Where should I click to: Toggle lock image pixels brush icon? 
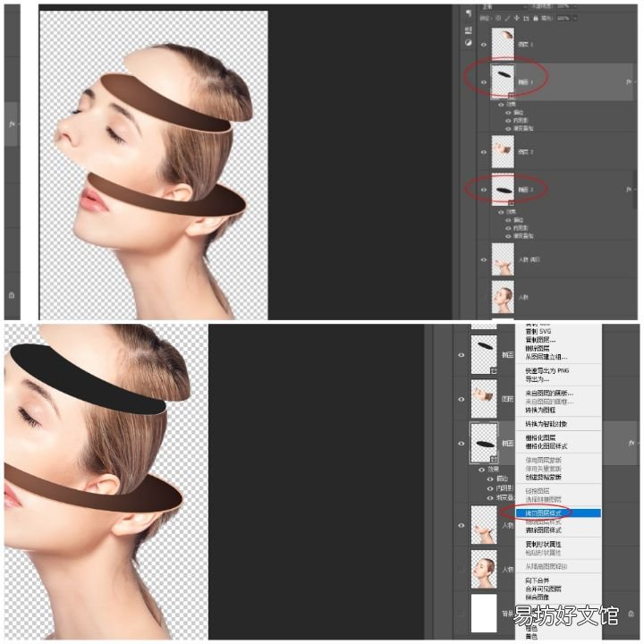point(508,19)
